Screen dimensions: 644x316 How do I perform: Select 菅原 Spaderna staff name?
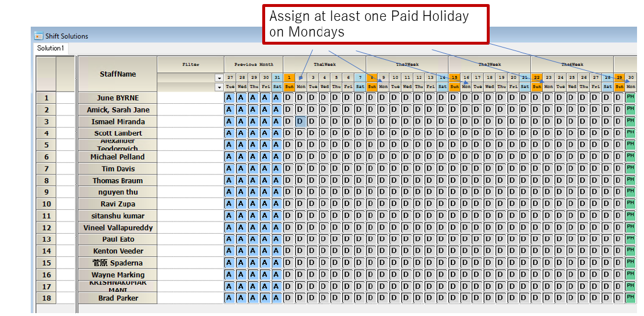click(x=118, y=263)
